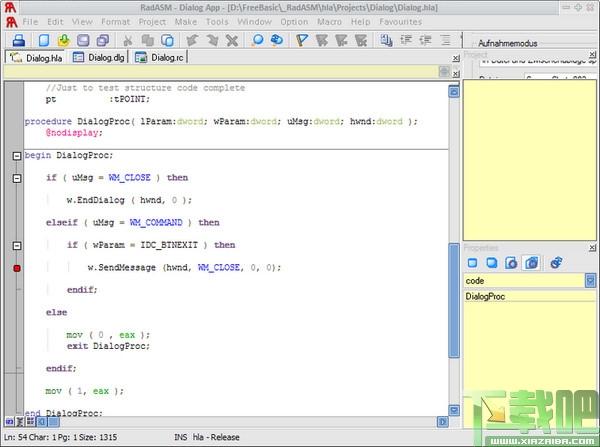Open the Edit menu
This screenshot has height=447, width=600.
[55, 22]
